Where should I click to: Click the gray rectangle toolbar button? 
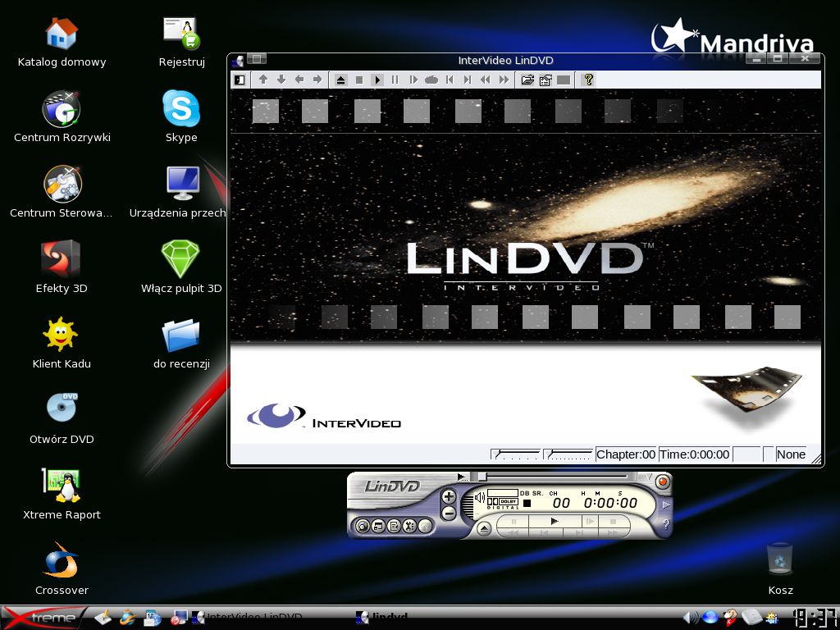click(x=564, y=80)
